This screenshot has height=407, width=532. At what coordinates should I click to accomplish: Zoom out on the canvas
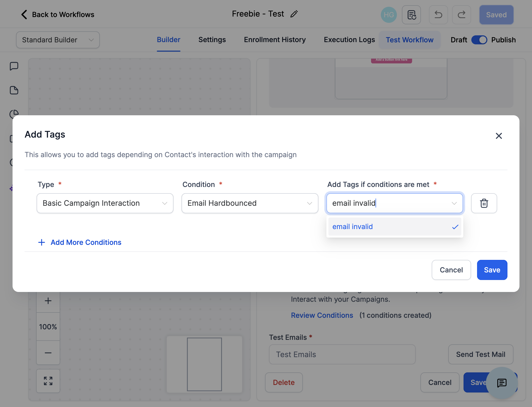(x=48, y=353)
